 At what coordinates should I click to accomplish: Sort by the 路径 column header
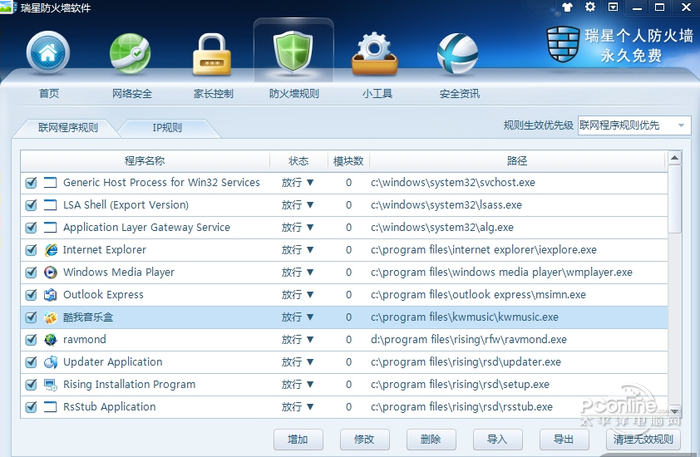(x=517, y=161)
